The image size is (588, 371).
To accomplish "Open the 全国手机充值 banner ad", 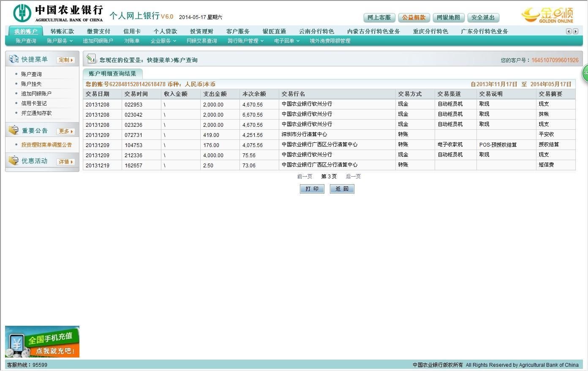I will (x=42, y=342).
